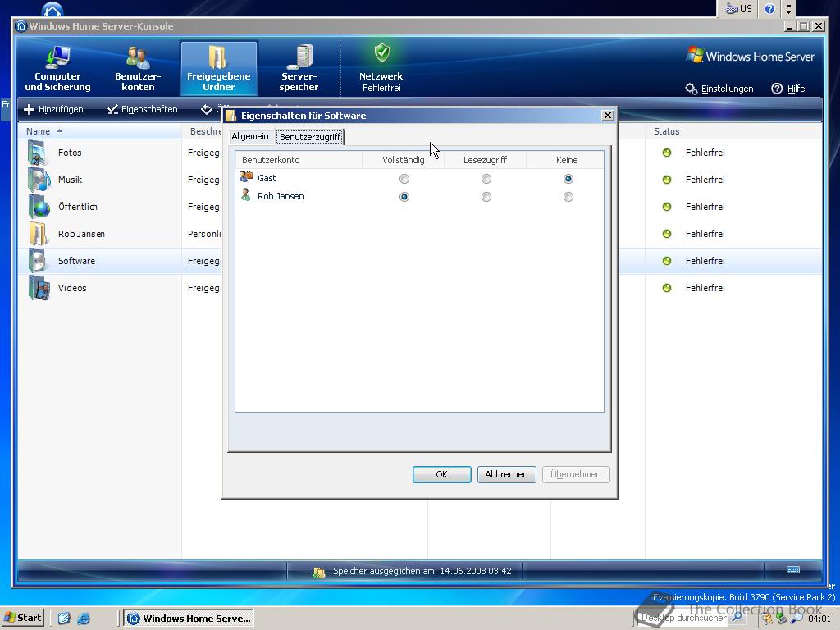Switch to the Benutzerzugriff tab

pyautogui.click(x=309, y=137)
